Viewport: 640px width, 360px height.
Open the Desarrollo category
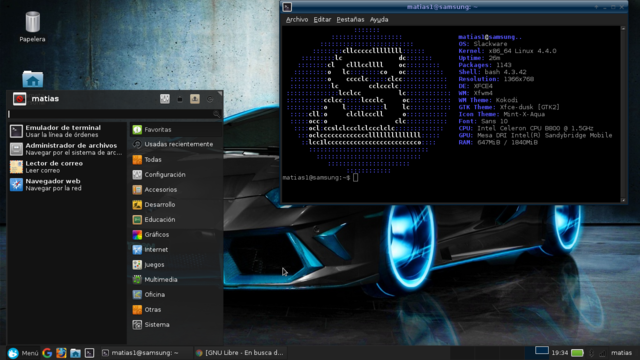[x=176, y=204]
